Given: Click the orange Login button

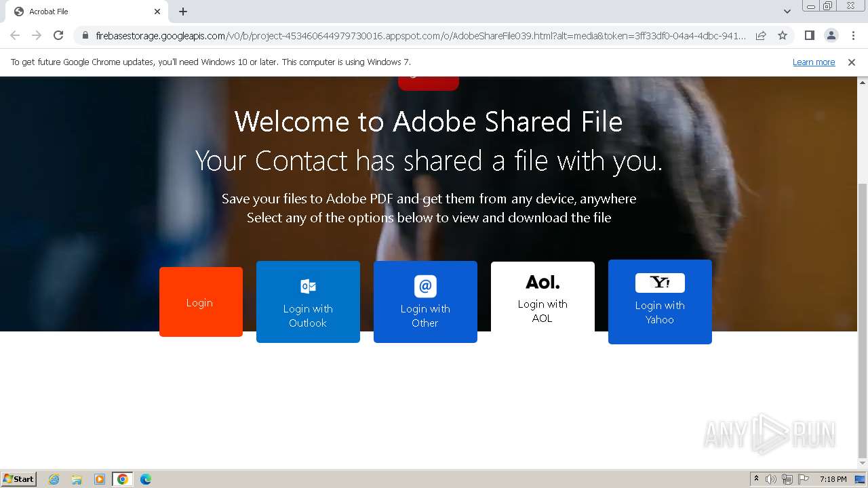Looking at the screenshot, I should [201, 302].
